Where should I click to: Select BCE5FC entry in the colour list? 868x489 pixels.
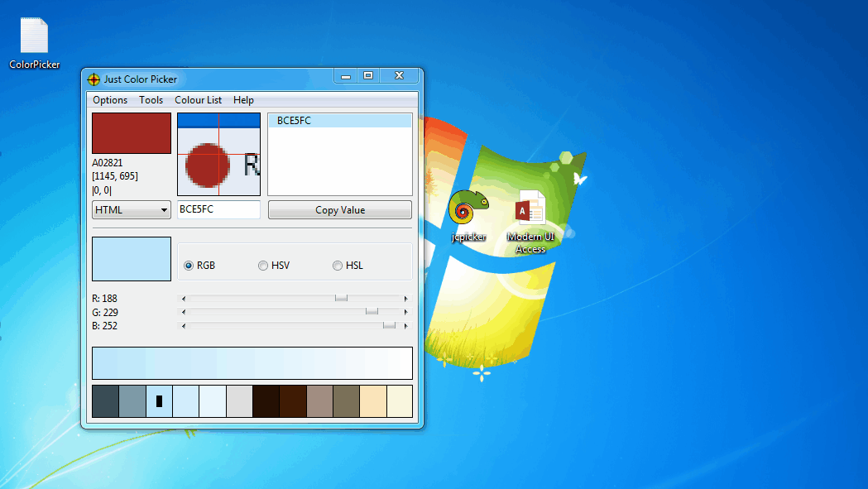click(x=339, y=121)
